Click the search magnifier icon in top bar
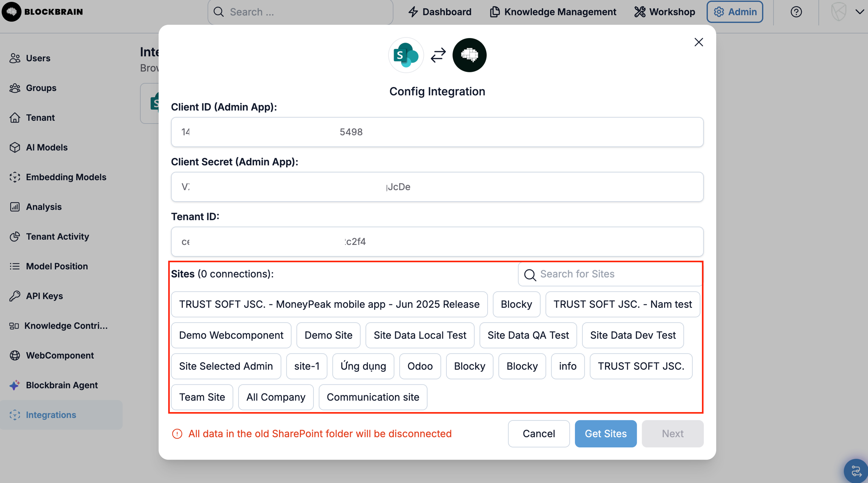This screenshot has height=483, width=868. point(219,12)
